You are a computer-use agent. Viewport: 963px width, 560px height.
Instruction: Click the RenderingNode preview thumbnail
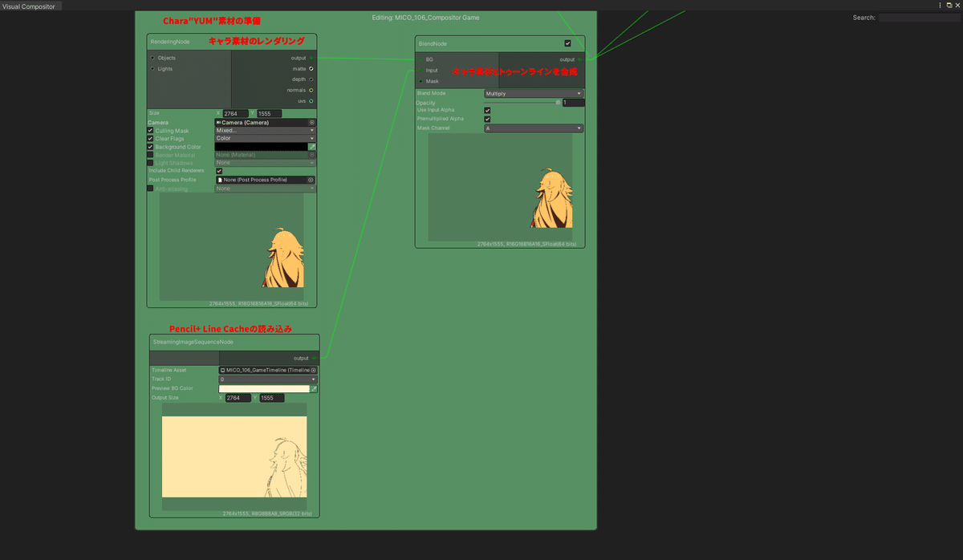point(231,247)
